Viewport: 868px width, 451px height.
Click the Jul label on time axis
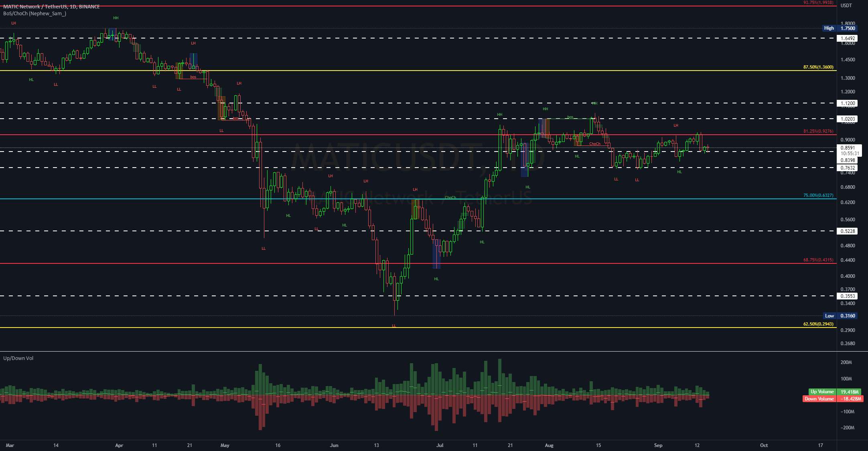pos(440,445)
